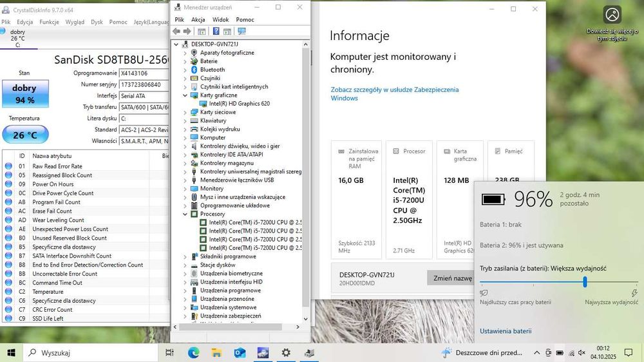This screenshot has width=644, height=362.
Task: Open the 'Ustawienia baterii' link
Action: click(506, 331)
